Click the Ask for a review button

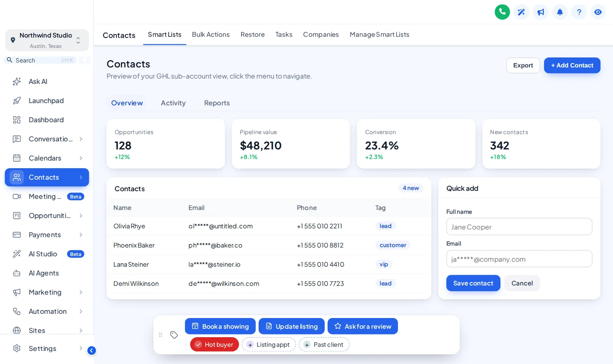coord(363,326)
